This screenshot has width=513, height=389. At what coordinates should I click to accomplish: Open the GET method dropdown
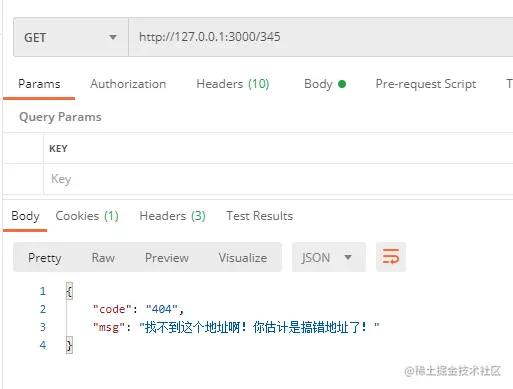pyautogui.click(x=71, y=37)
